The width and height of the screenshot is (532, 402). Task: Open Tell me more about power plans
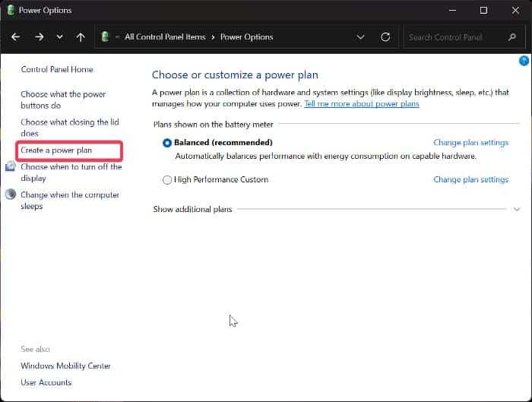pyautogui.click(x=361, y=104)
